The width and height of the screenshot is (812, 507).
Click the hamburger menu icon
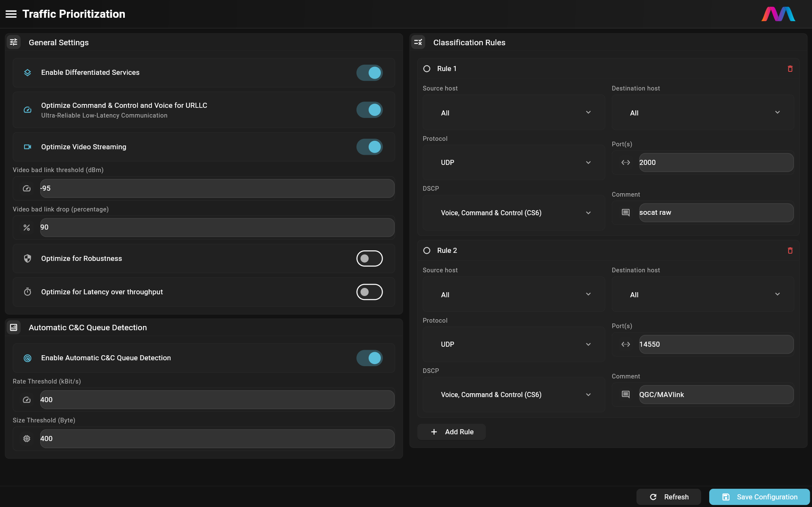(x=11, y=14)
